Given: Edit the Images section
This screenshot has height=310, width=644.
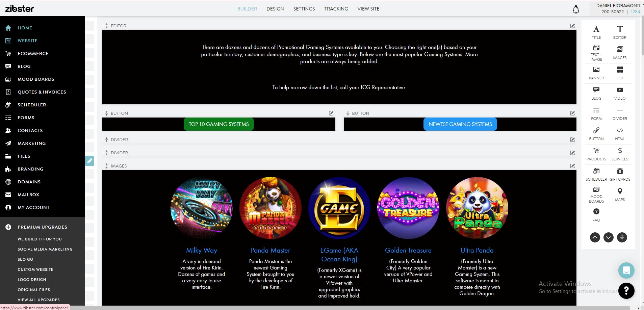Looking at the screenshot, I should tap(572, 166).
